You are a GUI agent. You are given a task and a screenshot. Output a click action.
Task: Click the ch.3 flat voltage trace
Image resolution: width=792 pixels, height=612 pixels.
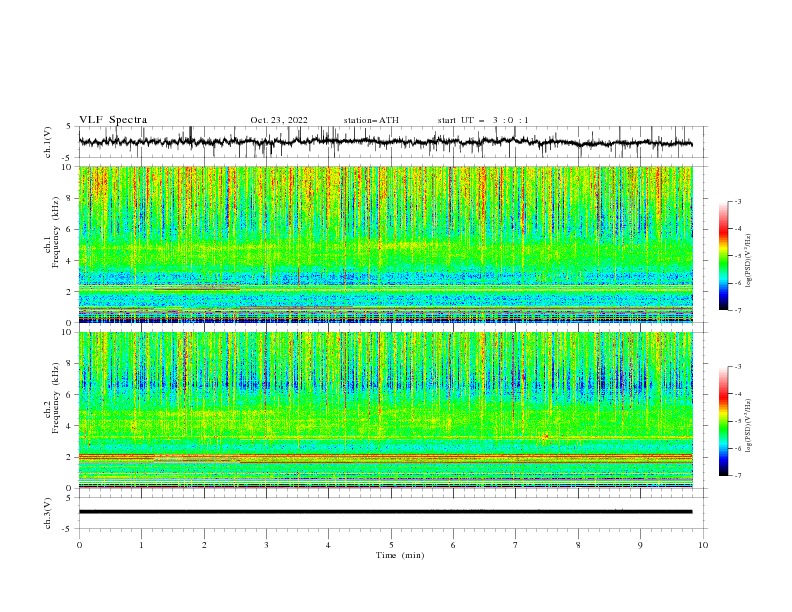point(386,512)
